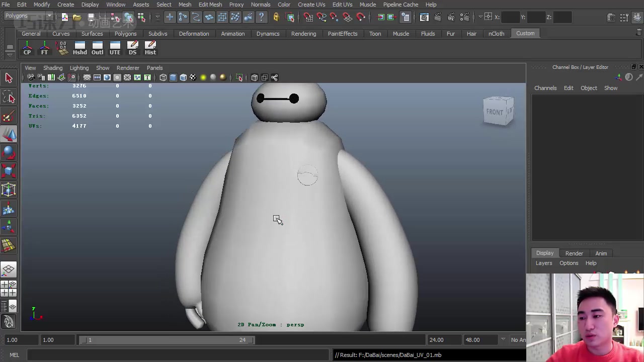The width and height of the screenshot is (644, 362).
Task: Click the MEL command line input
Action: [x=179, y=355]
